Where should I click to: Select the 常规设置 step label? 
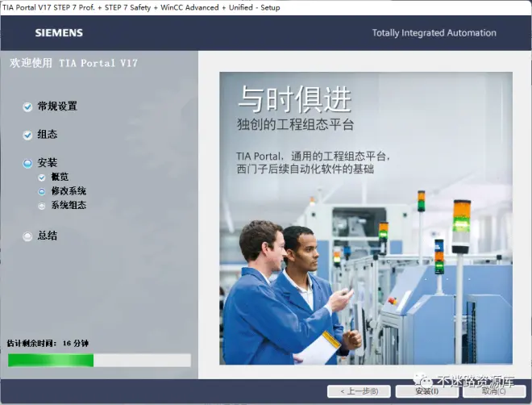tap(57, 106)
